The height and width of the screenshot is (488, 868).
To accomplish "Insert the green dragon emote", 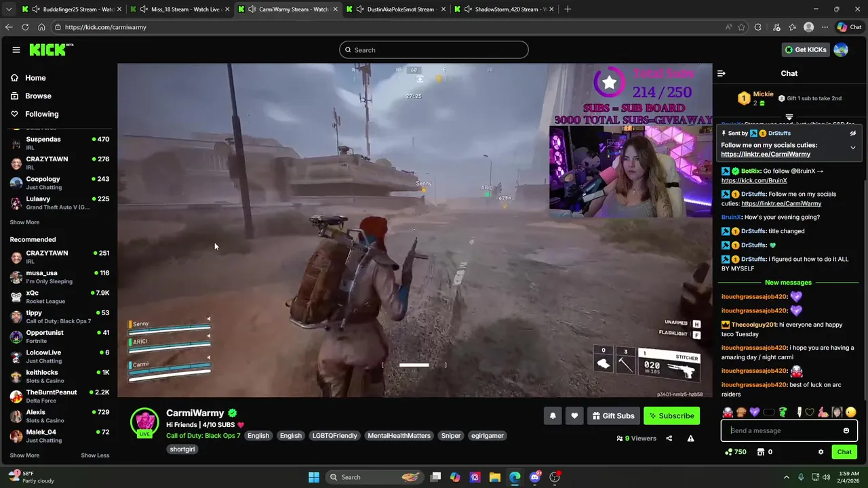I will pos(783,412).
